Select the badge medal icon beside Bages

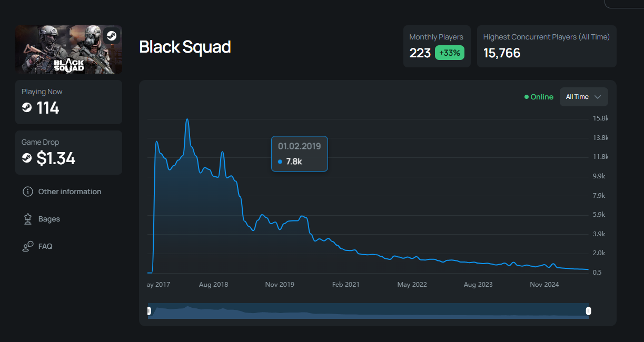tap(28, 219)
